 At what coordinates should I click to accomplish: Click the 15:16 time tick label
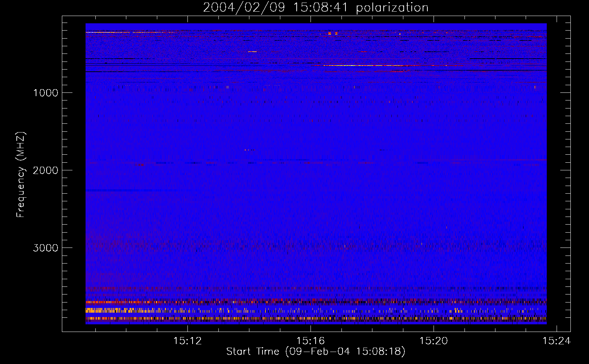tap(311, 341)
